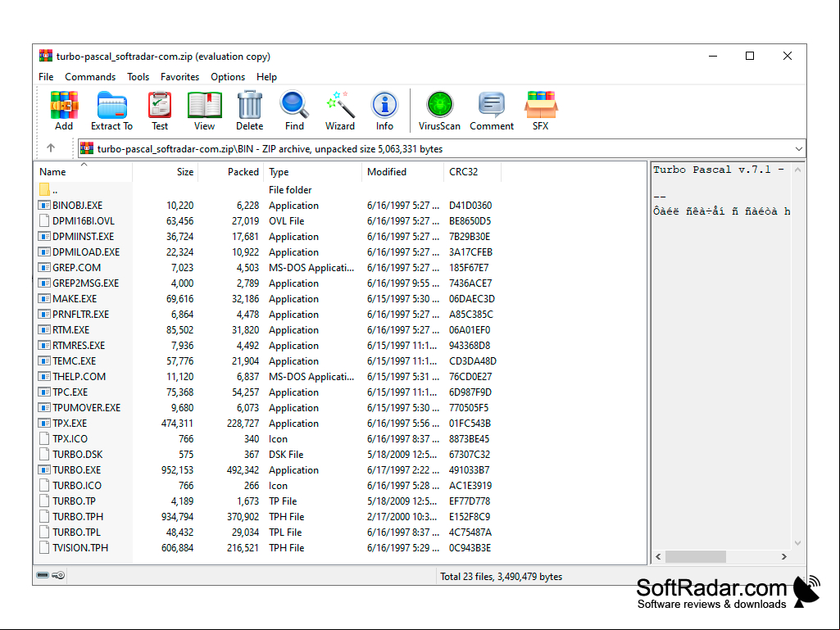
Task: Select the RTMRES.EXE file name
Action: 79,345
